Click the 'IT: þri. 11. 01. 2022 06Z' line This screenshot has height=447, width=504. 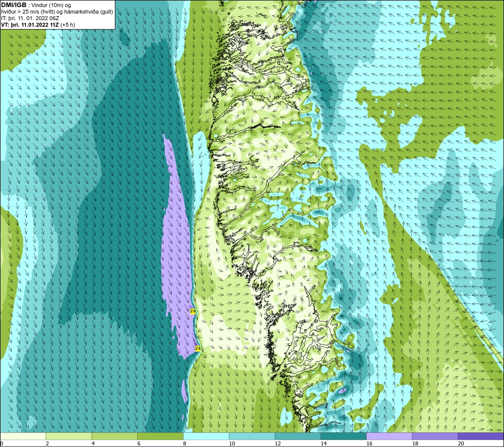30,18
